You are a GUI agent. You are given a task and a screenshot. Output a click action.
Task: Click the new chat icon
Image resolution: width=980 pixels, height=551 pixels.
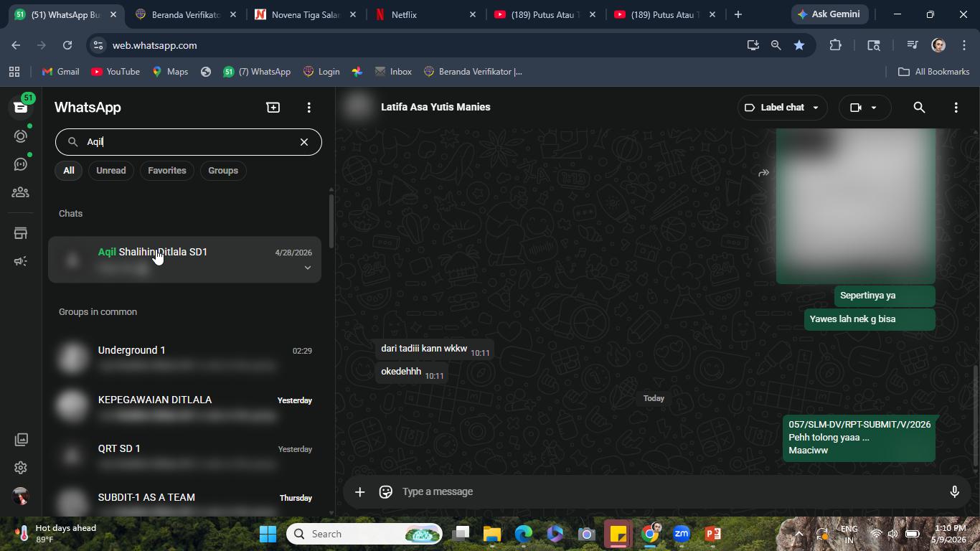[273, 107]
